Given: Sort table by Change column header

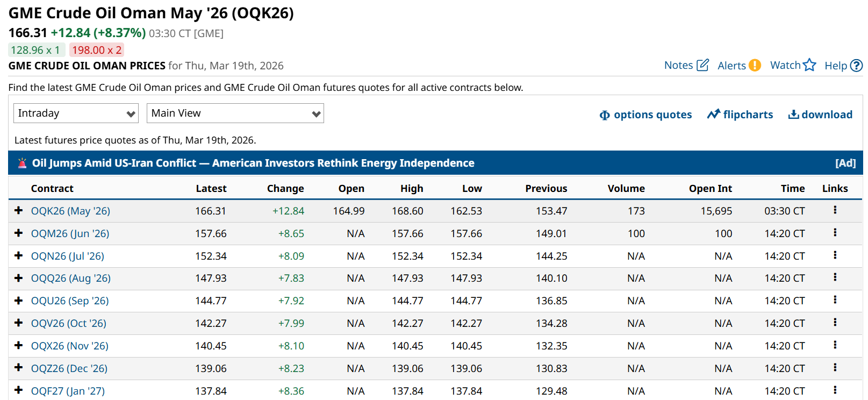Looking at the screenshot, I should coord(285,188).
